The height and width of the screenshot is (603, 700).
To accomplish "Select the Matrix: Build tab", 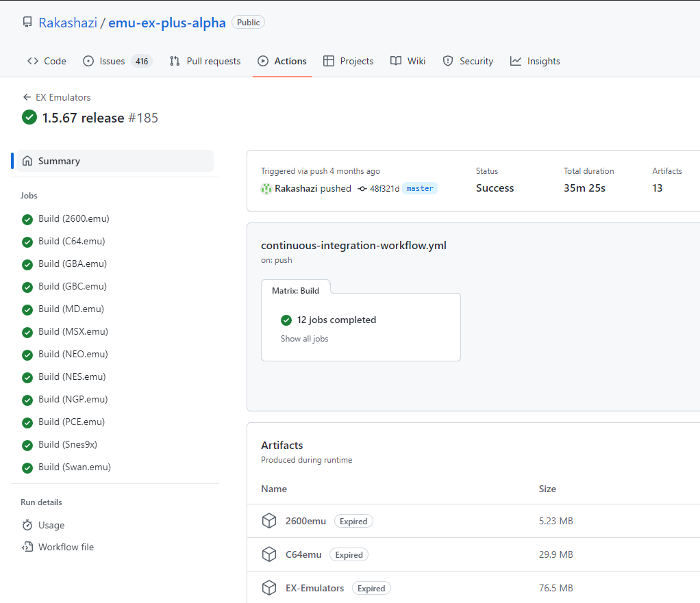I will (295, 291).
